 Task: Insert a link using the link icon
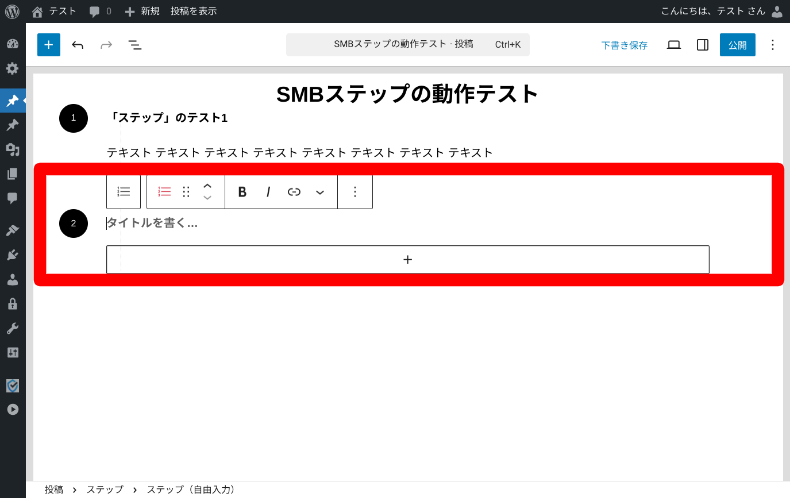[294, 192]
